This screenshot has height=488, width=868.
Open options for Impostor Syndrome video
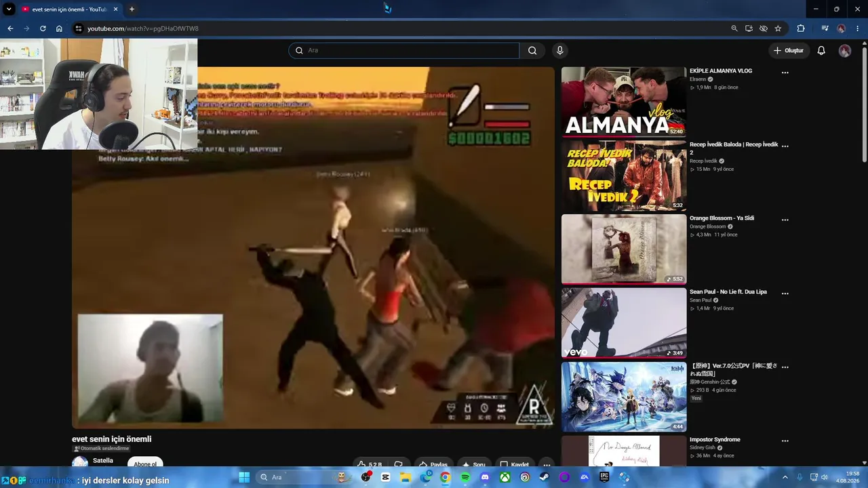[785, 441]
